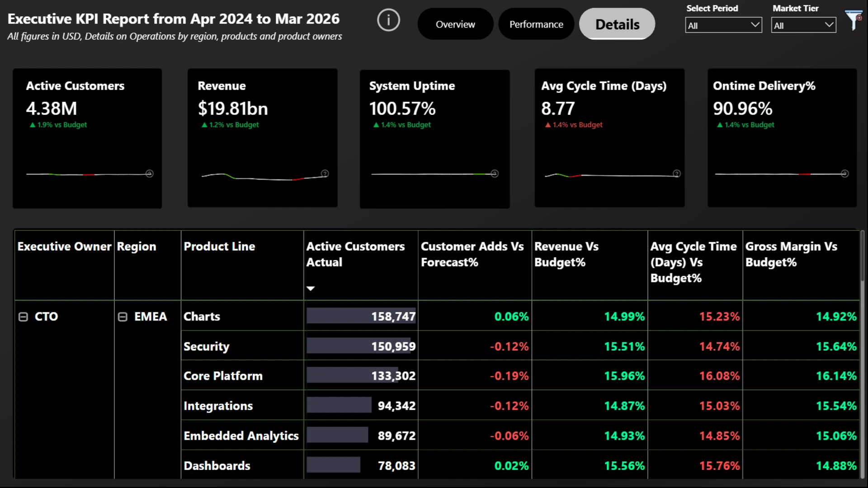The height and width of the screenshot is (488, 868).
Task: Switch to the Performance tab
Action: click(x=536, y=24)
